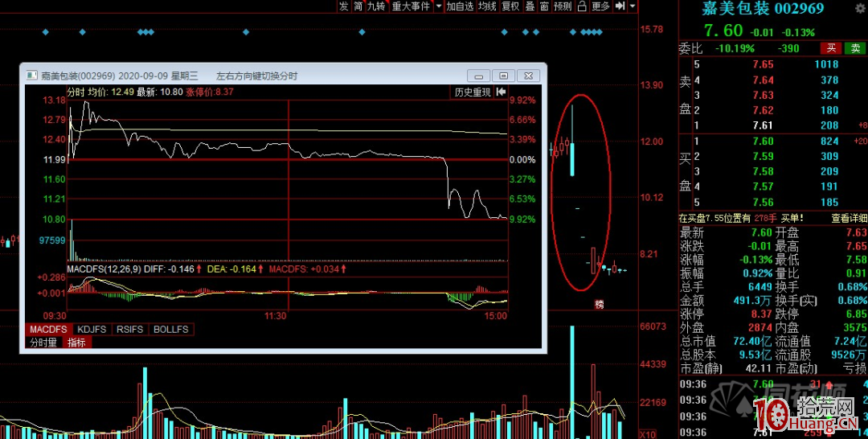Toggle 复权 price adjustment
The image size is (868, 439).
[x=510, y=6]
